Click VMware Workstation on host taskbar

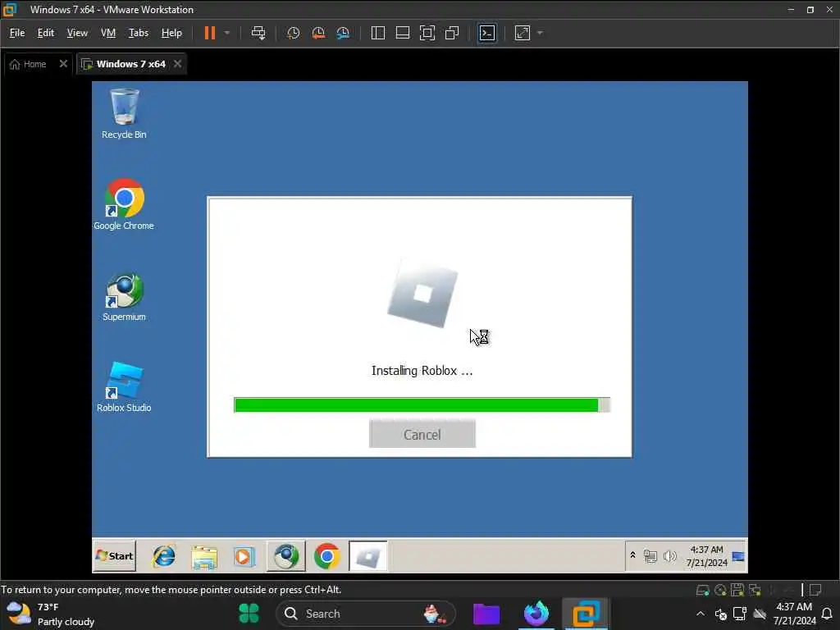click(586, 614)
